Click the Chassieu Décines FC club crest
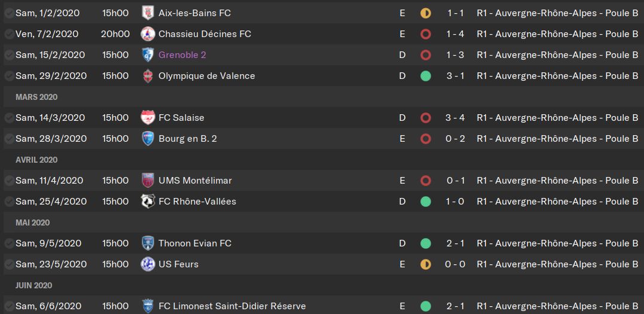 pyautogui.click(x=148, y=33)
